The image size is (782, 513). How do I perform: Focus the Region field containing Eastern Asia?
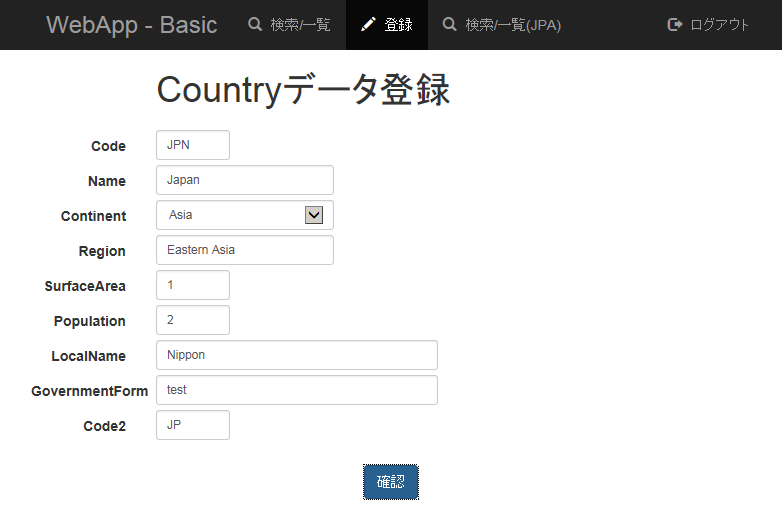pos(245,250)
